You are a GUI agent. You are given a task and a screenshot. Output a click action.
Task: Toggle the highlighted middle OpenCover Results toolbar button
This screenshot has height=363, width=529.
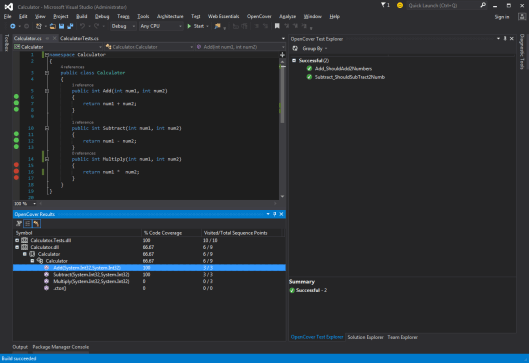tap(28, 223)
